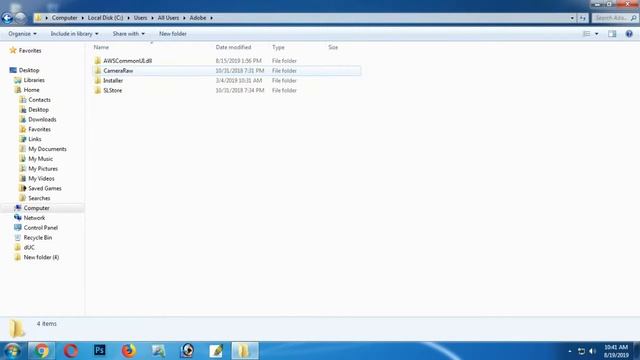This screenshot has height=360, width=640.
Task: Select the CameraRaw folder
Action: point(118,71)
